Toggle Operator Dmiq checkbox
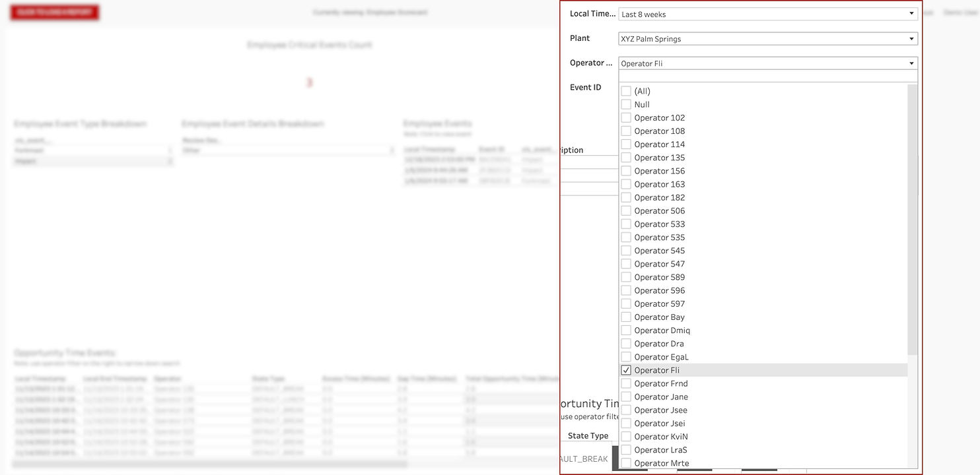 pos(626,330)
